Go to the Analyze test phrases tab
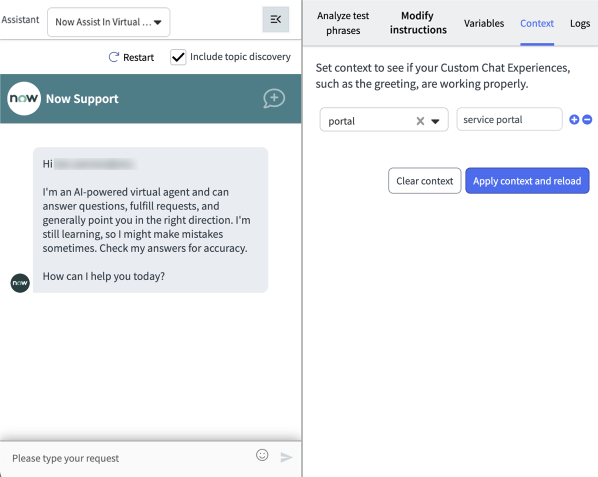Image resolution: width=598 pixels, height=477 pixels. (343, 23)
